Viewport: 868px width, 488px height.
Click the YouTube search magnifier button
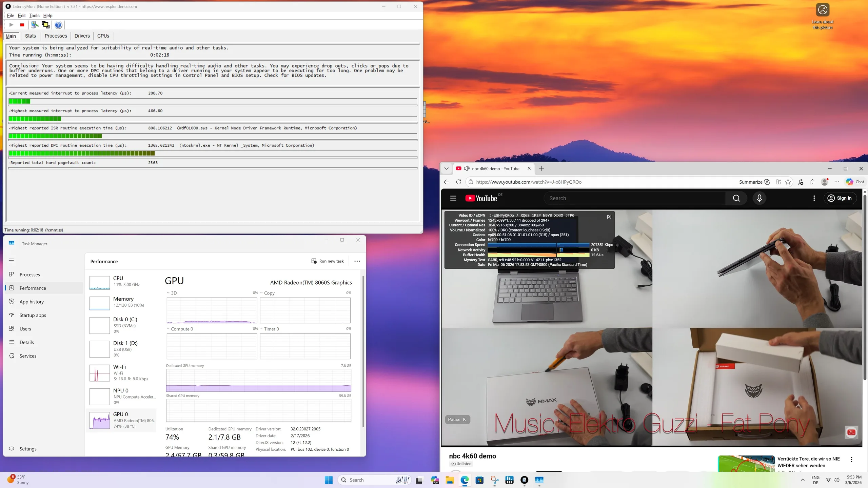coord(736,198)
